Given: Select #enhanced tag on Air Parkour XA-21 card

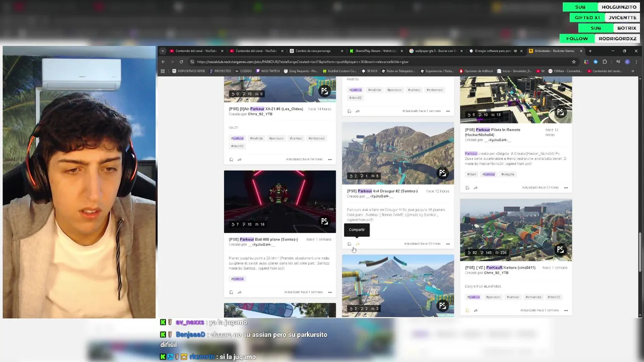Looking at the screenshot, I should click(x=316, y=138).
